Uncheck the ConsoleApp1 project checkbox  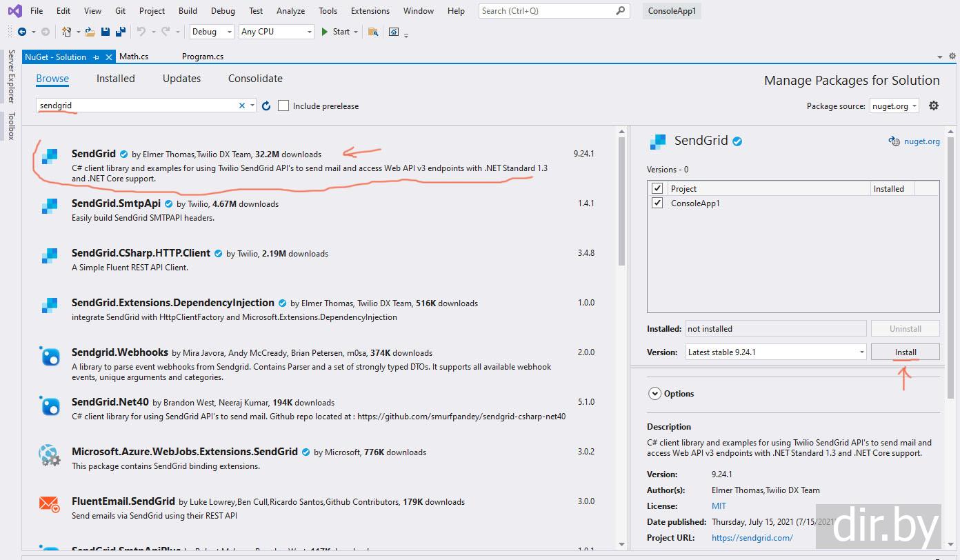click(x=657, y=203)
